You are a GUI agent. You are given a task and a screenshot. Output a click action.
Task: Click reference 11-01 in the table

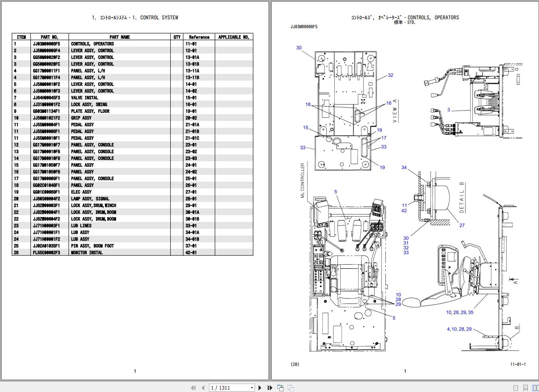(x=191, y=44)
